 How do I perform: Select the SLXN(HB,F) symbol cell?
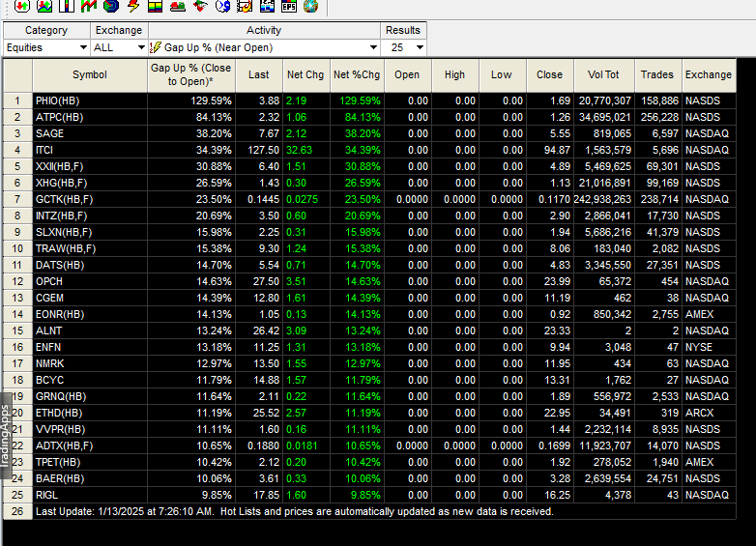tap(90, 232)
